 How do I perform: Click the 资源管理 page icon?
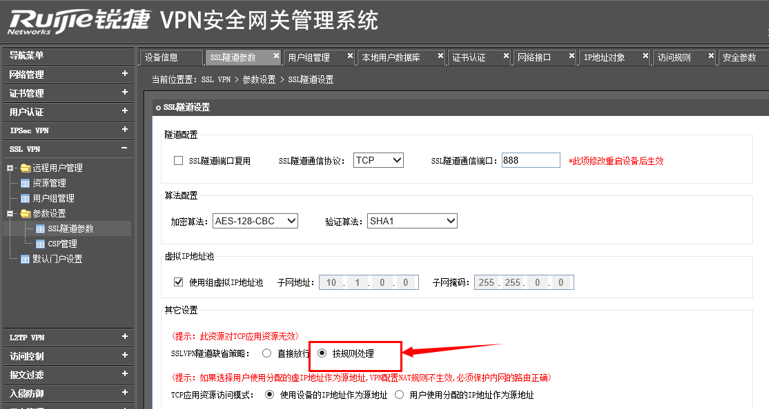pos(25,183)
